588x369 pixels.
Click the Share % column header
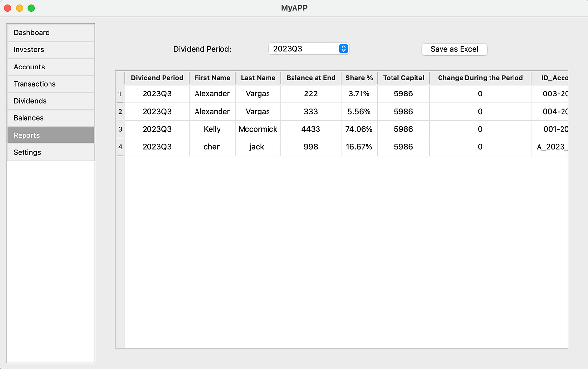(359, 78)
